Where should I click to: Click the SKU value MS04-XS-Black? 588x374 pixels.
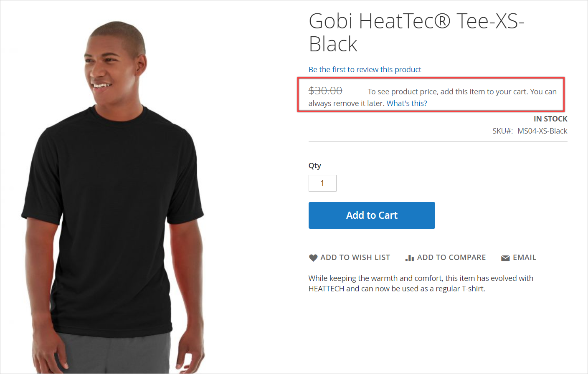tap(542, 131)
